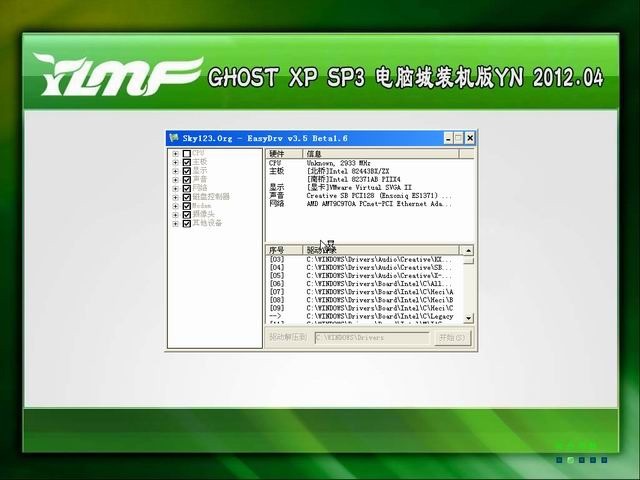Expand the 显示 tree node

point(176,171)
